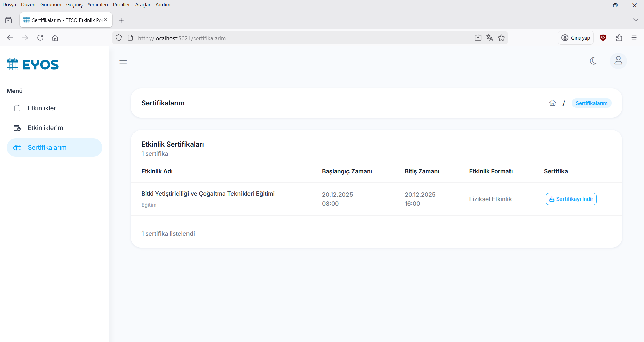Reload the page using the refresh icon

click(x=40, y=38)
